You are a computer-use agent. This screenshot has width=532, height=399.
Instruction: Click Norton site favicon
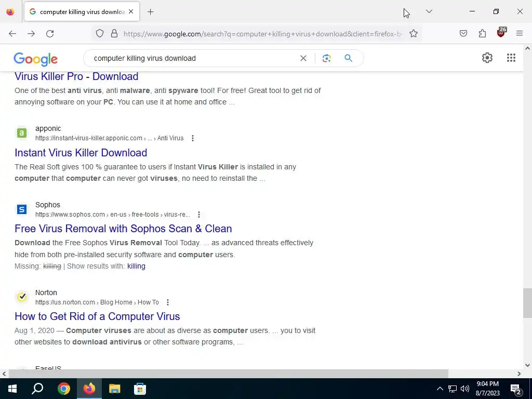coord(22,297)
